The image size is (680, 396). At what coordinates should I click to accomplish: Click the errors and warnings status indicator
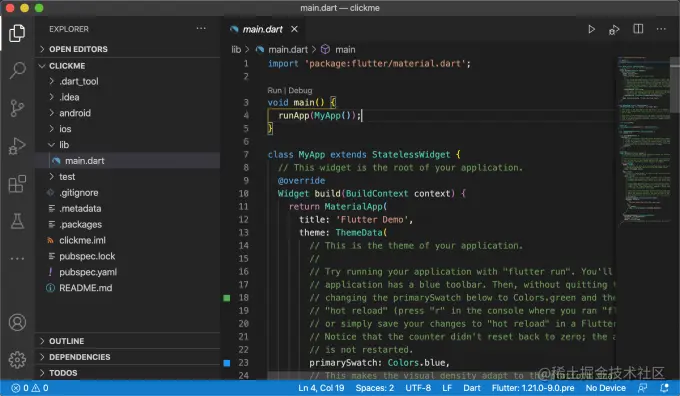click(30, 388)
